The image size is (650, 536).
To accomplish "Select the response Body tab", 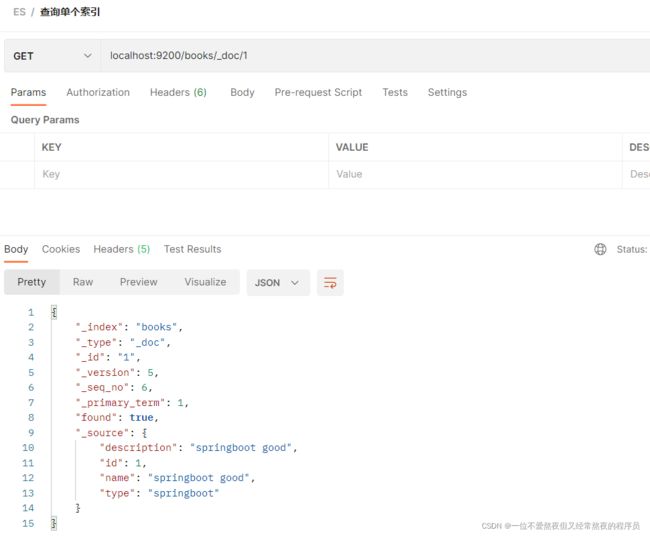I will point(16,250).
